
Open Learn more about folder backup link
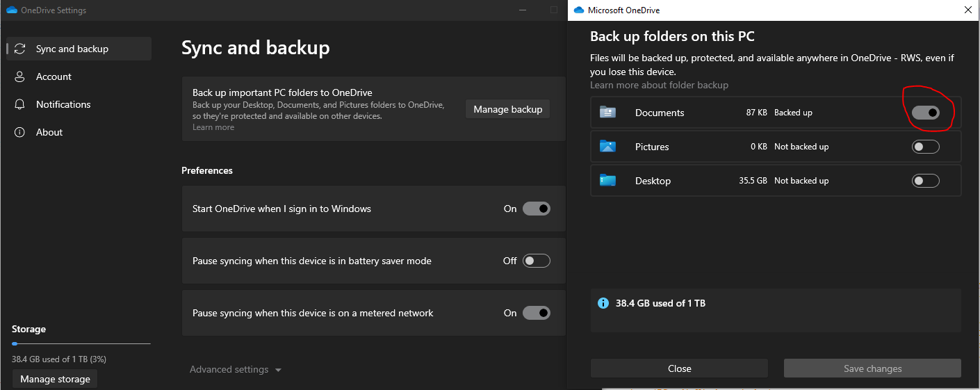tap(659, 85)
